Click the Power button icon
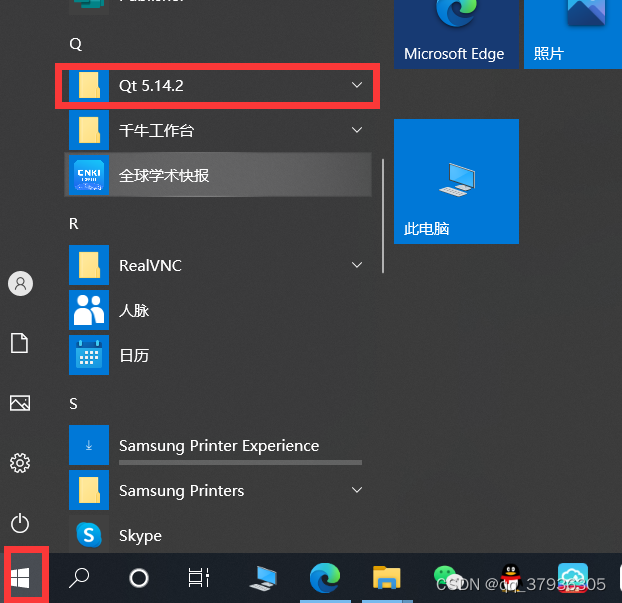The image size is (622, 603). click(x=20, y=523)
